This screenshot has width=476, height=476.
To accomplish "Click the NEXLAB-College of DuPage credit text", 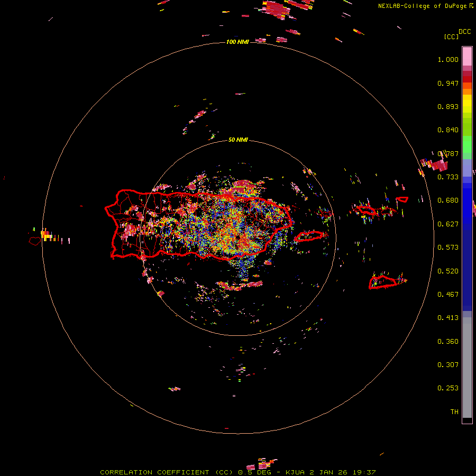I will (x=422, y=6).
